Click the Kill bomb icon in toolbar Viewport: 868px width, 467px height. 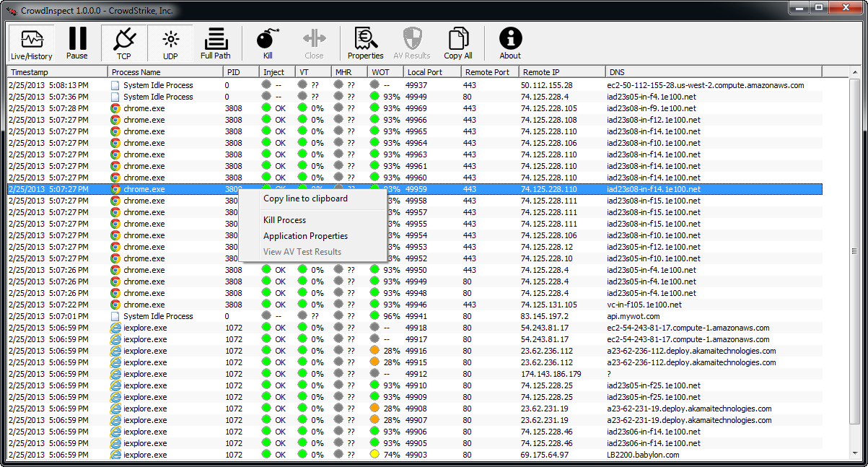[x=268, y=43]
